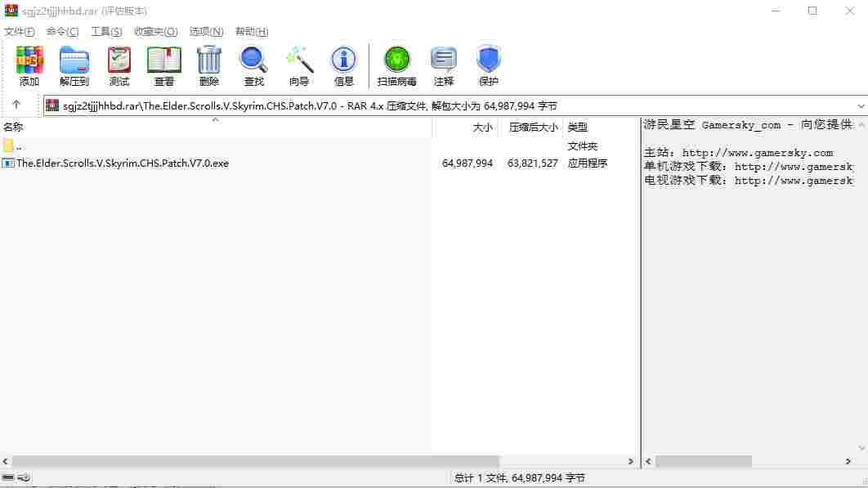The image size is (868, 488).
Task: Click 电视游戏下载 line in comment pane
Action: pos(749,181)
